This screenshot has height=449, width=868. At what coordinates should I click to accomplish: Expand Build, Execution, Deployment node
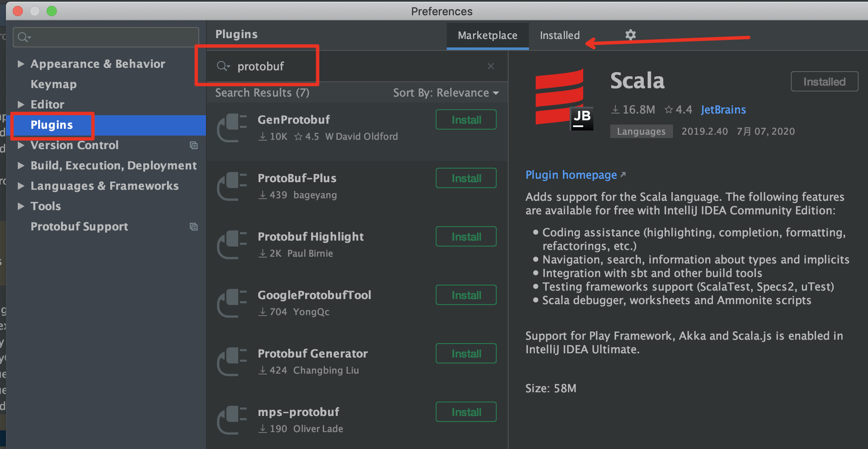click(x=21, y=166)
